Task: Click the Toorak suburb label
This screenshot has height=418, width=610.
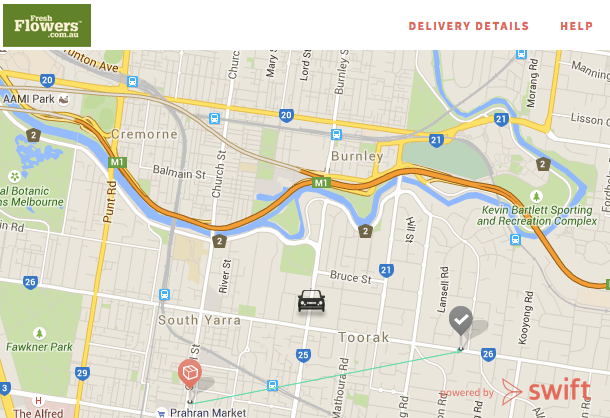Action: coord(363,337)
